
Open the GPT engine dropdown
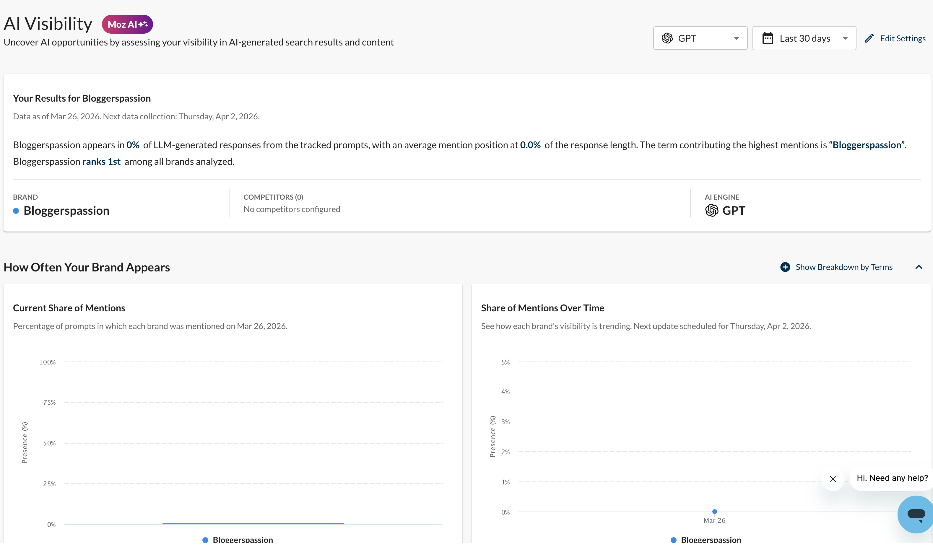click(700, 38)
